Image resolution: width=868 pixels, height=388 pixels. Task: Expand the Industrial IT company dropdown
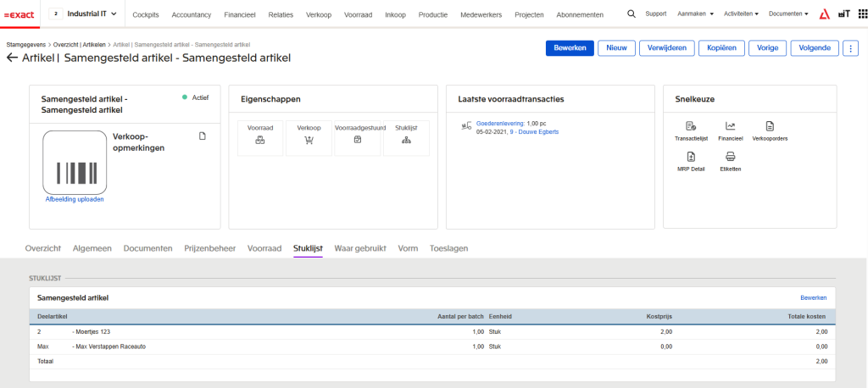[114, 14]
